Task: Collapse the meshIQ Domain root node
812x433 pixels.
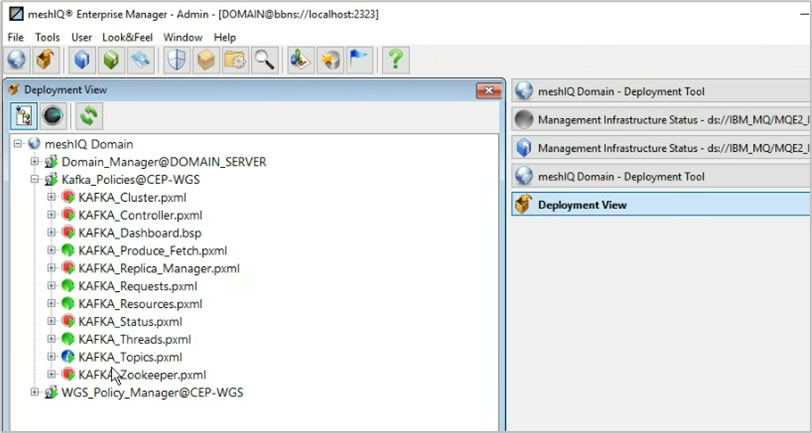Action: point(18,143)
